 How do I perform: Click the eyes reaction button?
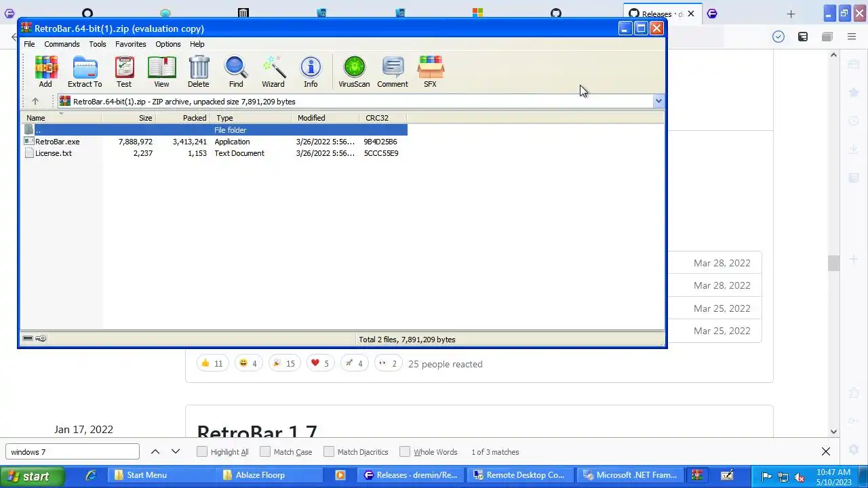388,364
